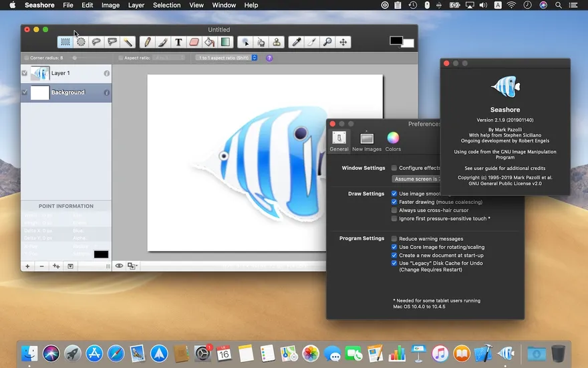Switch to Colors tab in Preferences
588x368 pixels.
[393, 142]
